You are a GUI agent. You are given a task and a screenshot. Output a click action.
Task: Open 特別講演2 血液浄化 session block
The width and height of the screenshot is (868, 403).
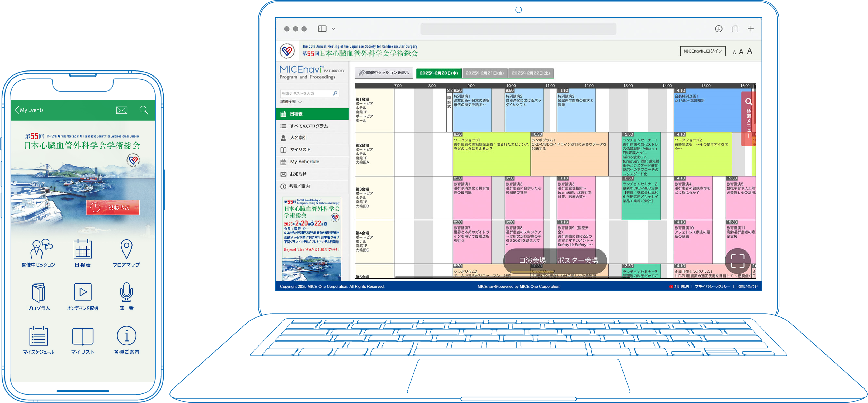524,110
